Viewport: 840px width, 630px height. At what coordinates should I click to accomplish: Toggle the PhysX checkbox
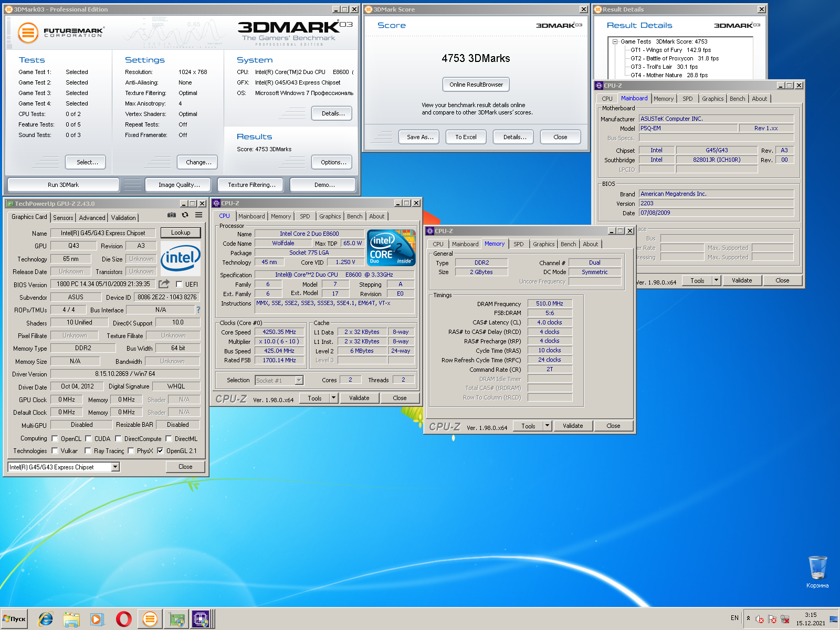pyautogui.click(x=131, y=450)
